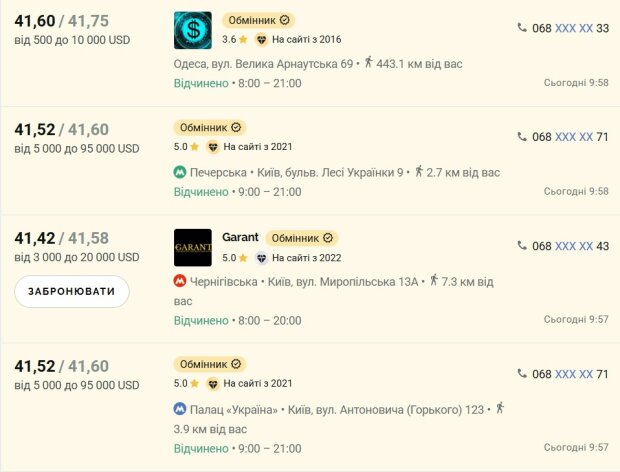Click red metro icon for Чернігівська station

(x=180, y=281)
